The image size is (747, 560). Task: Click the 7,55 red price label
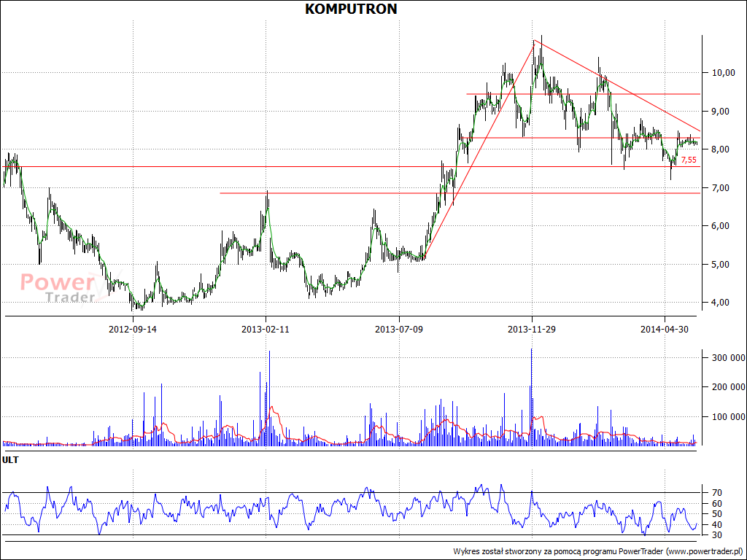pos(689,160)
